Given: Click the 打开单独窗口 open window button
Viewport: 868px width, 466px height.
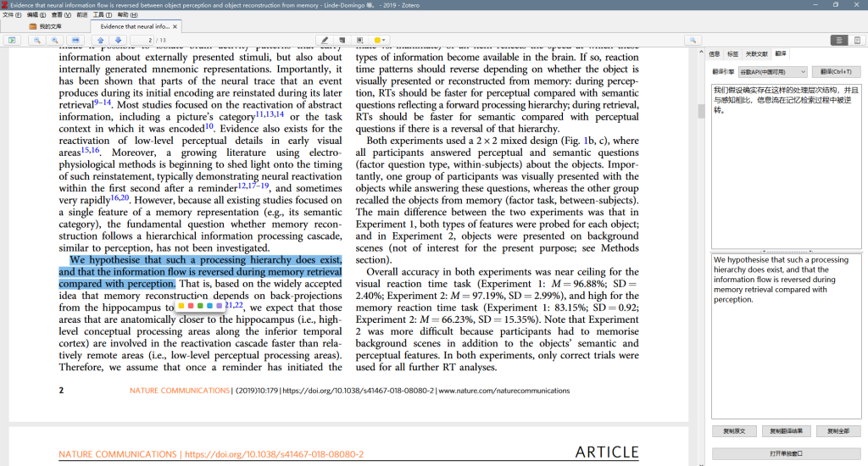Looking at the screenshot, I should point(786,453).
